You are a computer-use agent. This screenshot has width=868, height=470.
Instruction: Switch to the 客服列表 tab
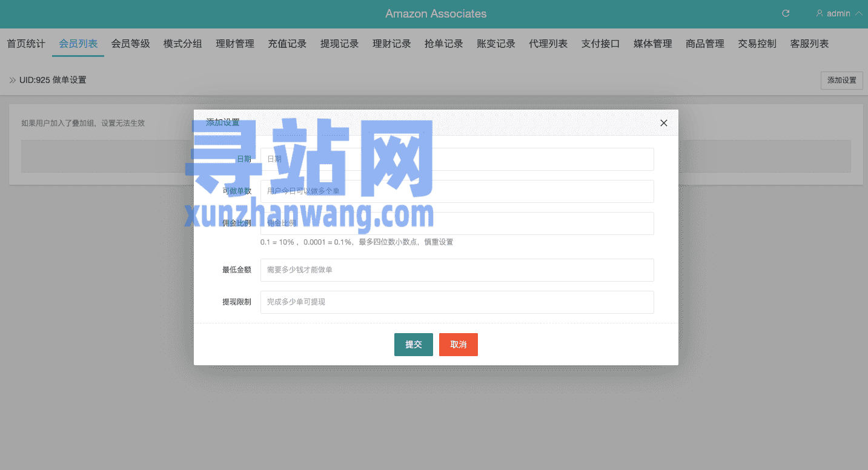tap(810, 44)
